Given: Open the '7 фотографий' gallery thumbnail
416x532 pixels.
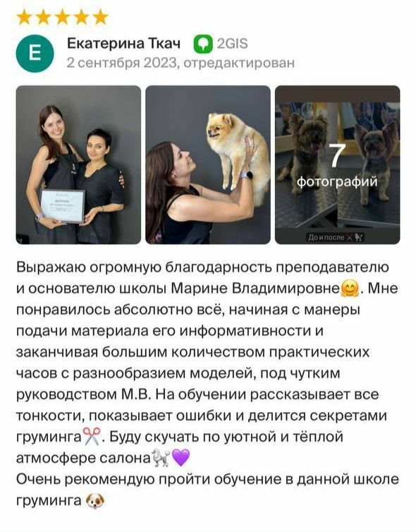Looking at the screenshot, I should tap(337, 165).
